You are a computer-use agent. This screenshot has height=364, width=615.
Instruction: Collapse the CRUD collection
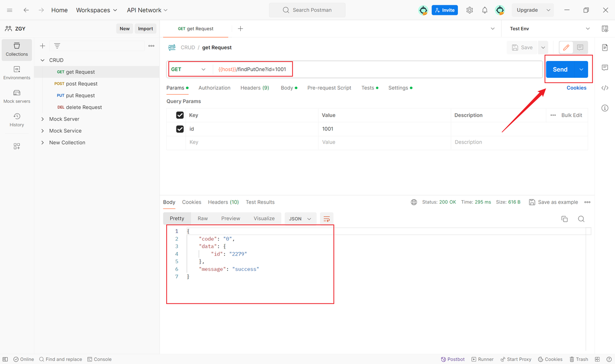pos(43,60)
